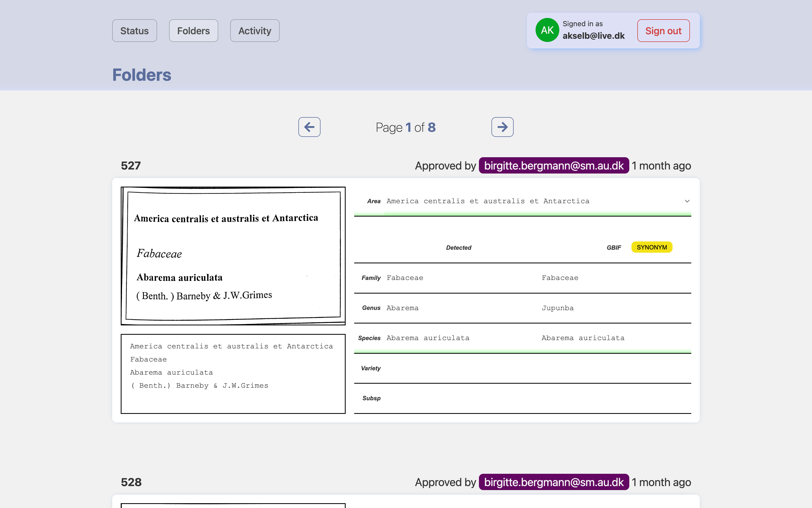The image size is (812, 508).
Task: Open the Activity tab
Action: [x=255, y=30]
